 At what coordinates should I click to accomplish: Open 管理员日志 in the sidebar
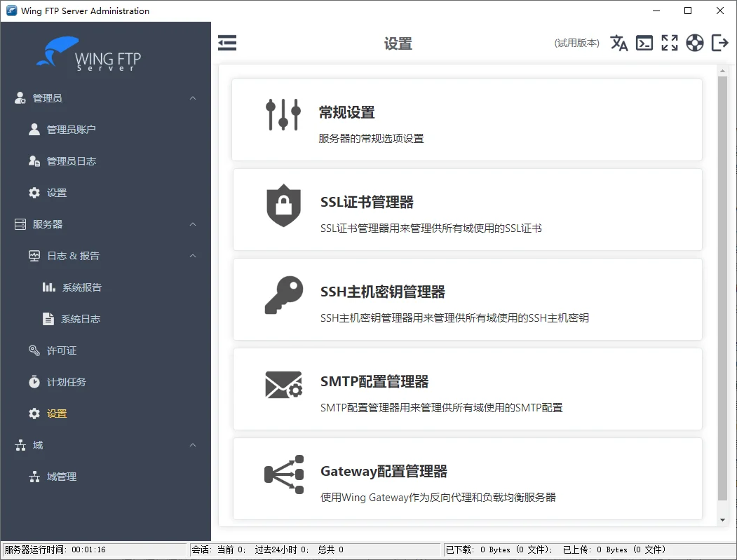(x=72, y=161)
